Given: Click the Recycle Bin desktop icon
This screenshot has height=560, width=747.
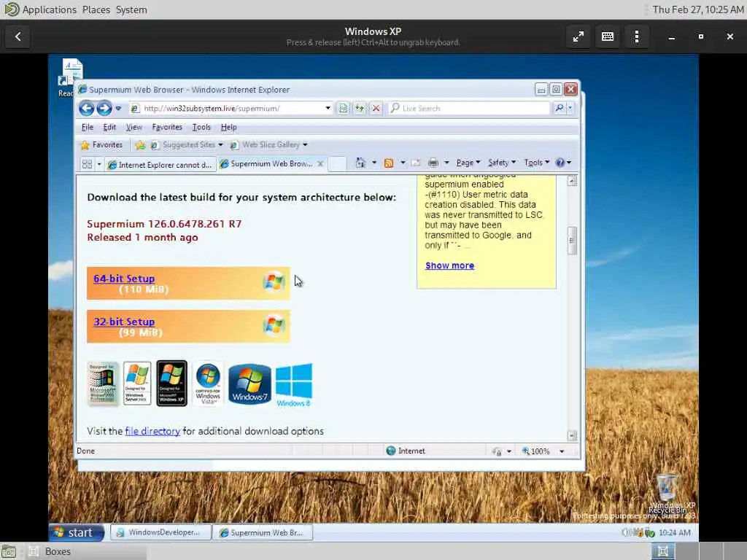Looking at the screenshot, I should click(667, 493).
